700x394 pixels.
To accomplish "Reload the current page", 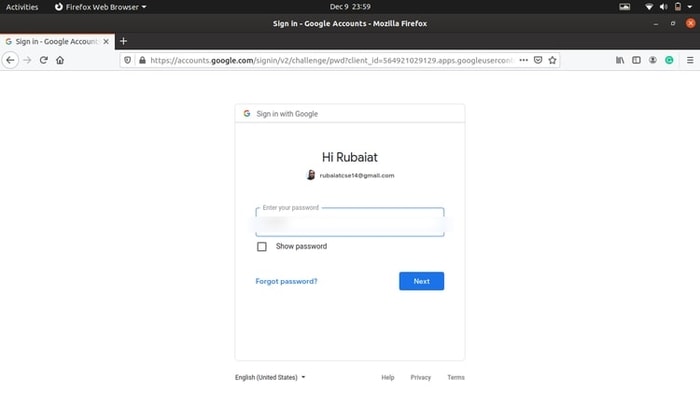I will (x=43, y=60).
